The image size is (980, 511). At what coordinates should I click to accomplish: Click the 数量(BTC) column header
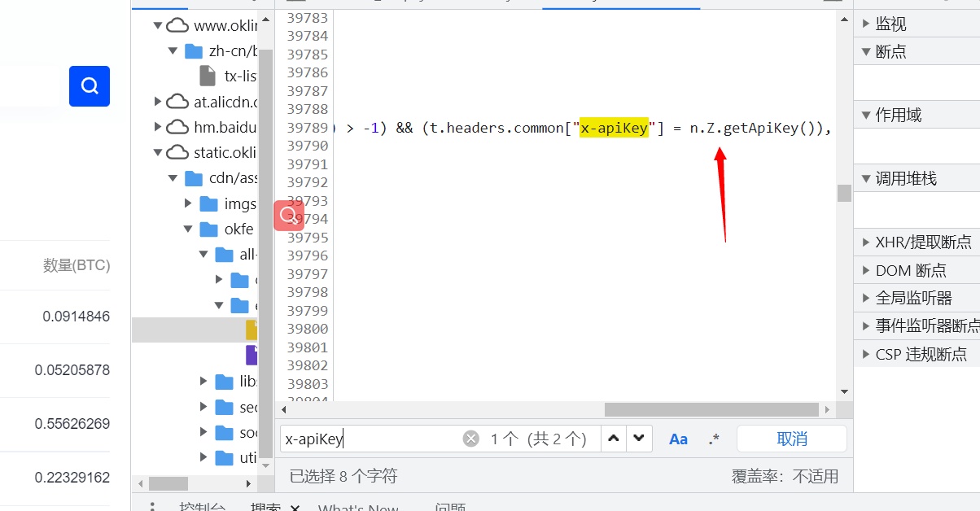77,265
